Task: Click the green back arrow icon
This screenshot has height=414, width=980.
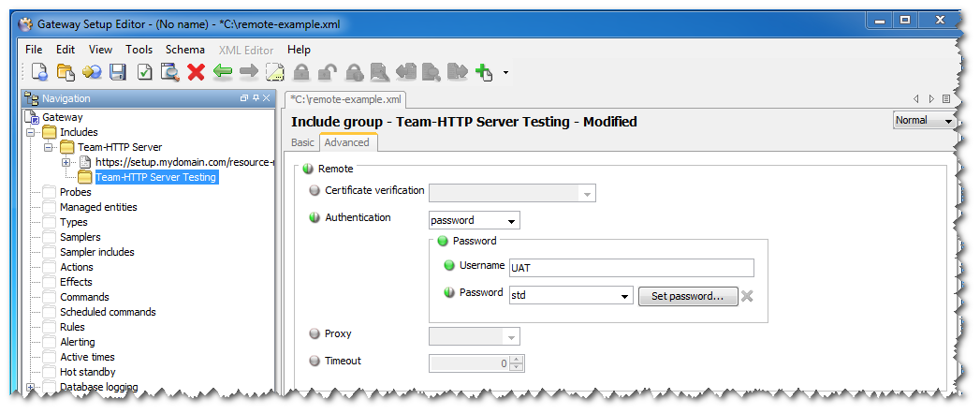Action: [222, 71]
